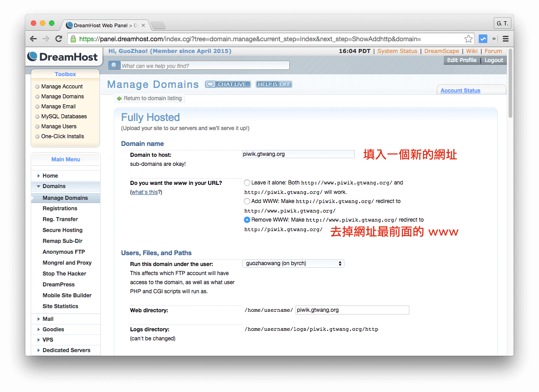
Task: Select the 'Leave it alone' radio option
Action: coord(247,183)
